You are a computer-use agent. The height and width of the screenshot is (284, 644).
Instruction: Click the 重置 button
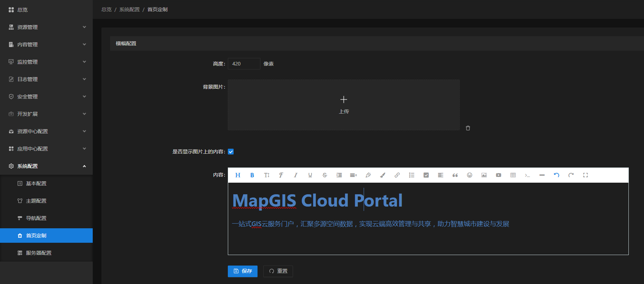tap(278, 271)
